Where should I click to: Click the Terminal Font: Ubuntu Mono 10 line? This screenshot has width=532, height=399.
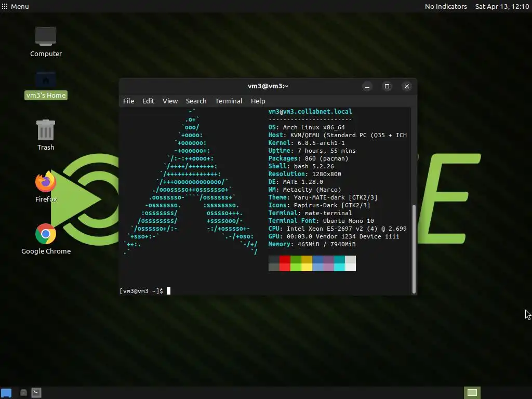(321, 221)
